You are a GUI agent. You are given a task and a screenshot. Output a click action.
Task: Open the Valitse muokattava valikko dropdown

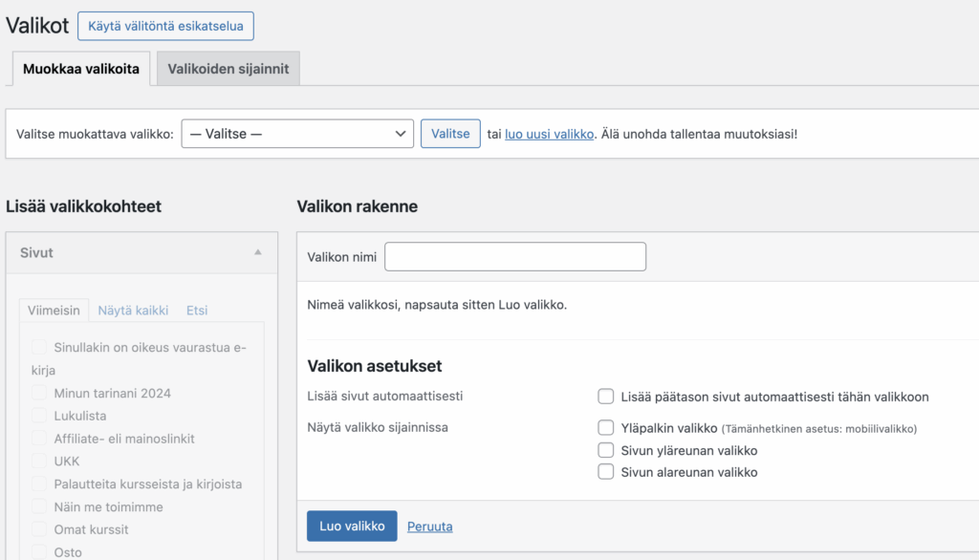(296, 133)
